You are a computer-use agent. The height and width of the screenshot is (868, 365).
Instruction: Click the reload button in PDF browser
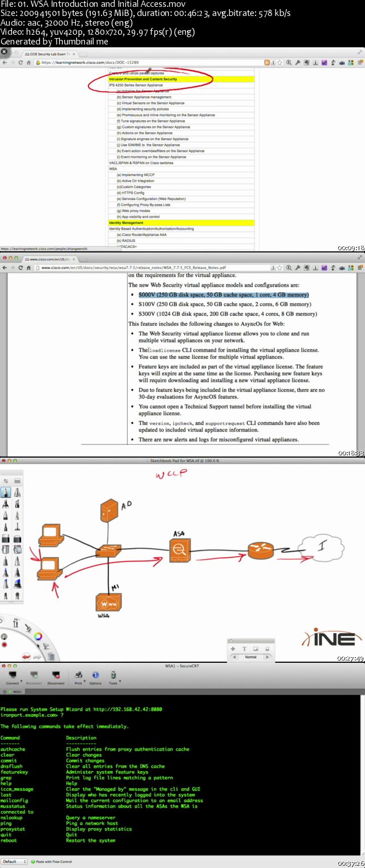(21, 267)
